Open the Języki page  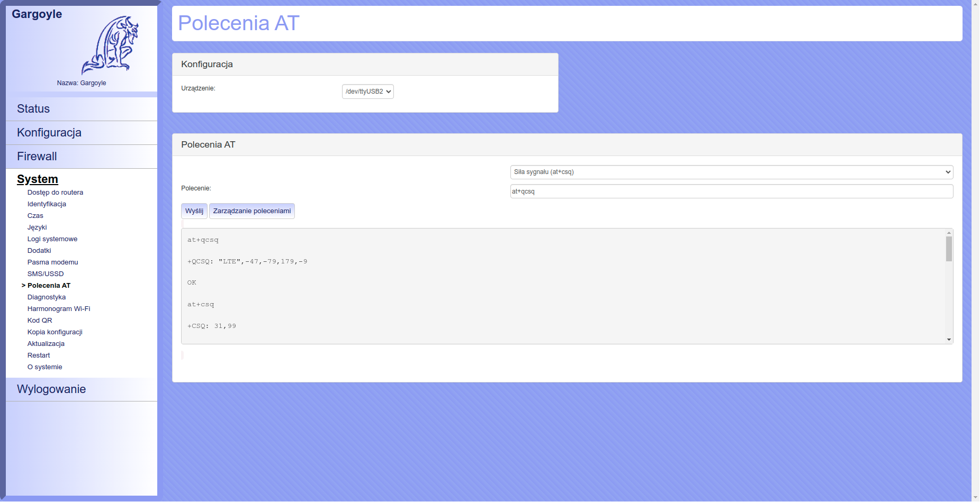[x=37, y=227]
